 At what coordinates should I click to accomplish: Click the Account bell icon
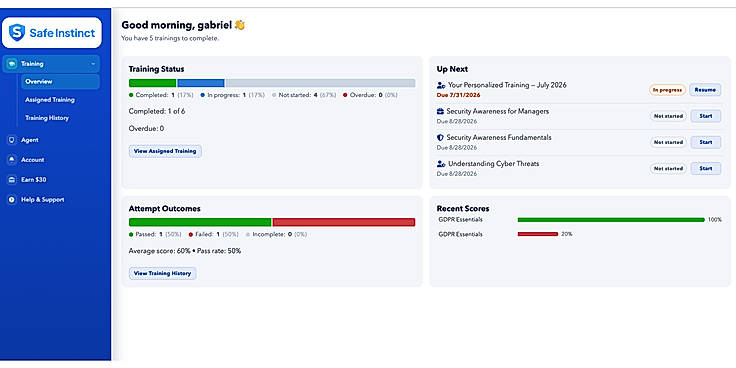12,160
